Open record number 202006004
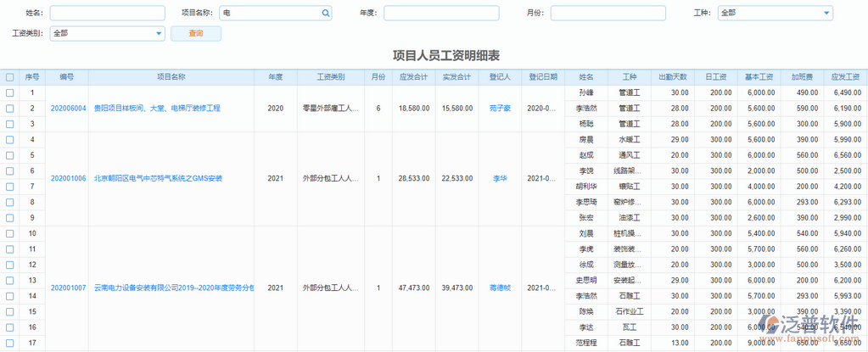The width and height of the screenshot is (868, 352). point(68,109)
